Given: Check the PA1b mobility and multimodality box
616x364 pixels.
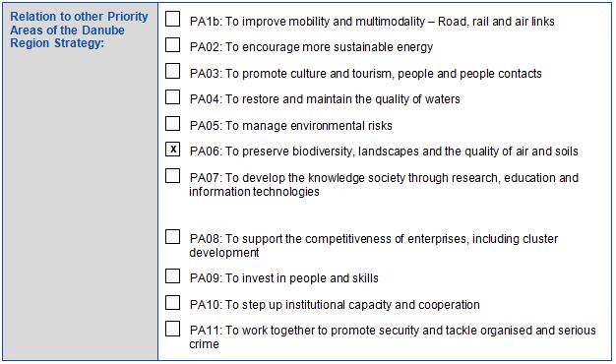Looking at the screenshot, I should [173, 19].
